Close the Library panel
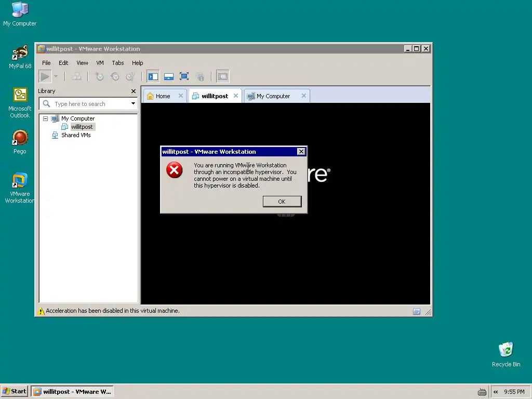This screenshot has width=532, height=399. click(x=134, y=91)
